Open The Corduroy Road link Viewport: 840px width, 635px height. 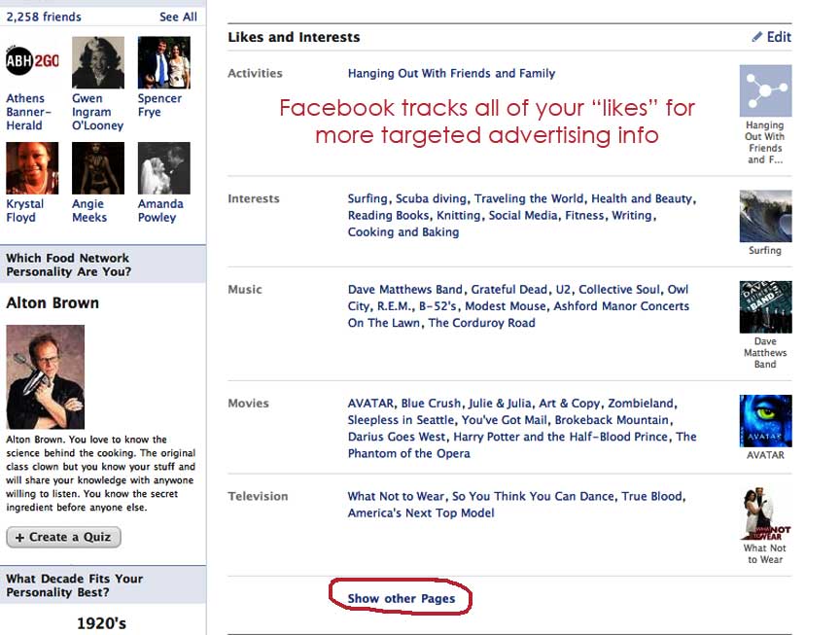[481, 323]
